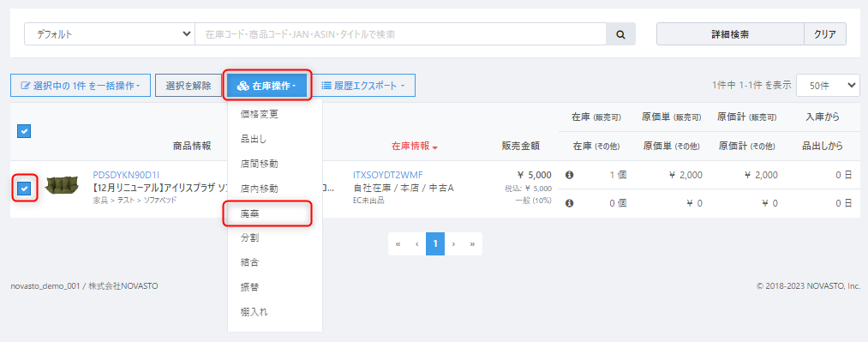Click the 1件中 1-1件 を表示 count text

(751, 86)
